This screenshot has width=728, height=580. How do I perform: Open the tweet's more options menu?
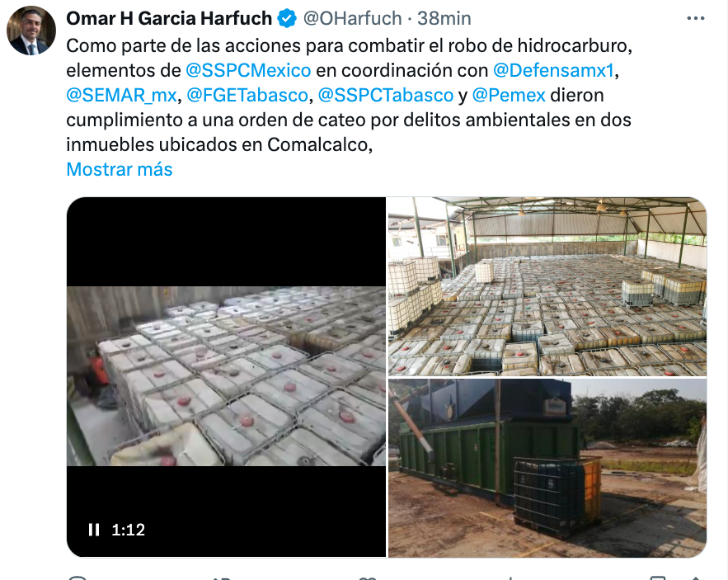pos(695,19)
